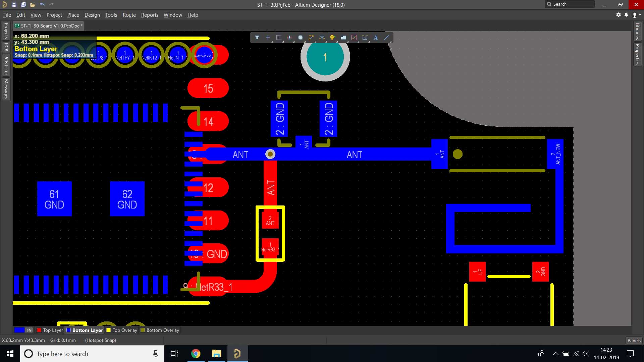Select the Place String text tool
The image size is (644, 362).
376,38
